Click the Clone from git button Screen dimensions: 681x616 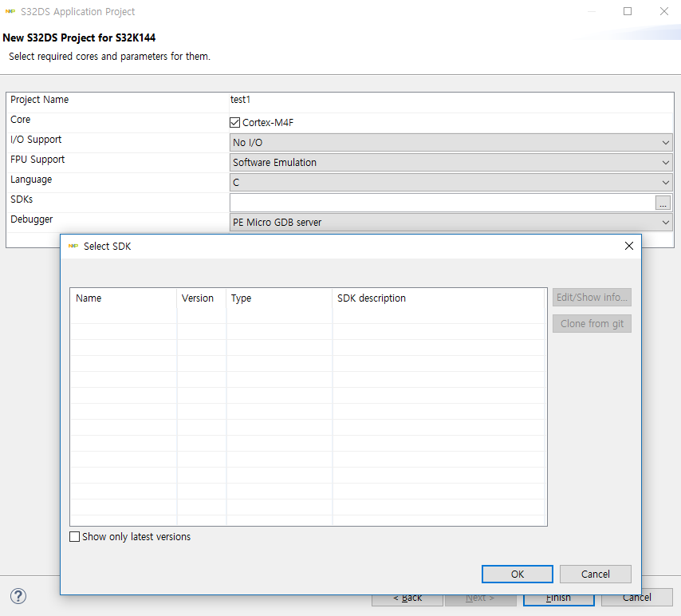(592, 324)
